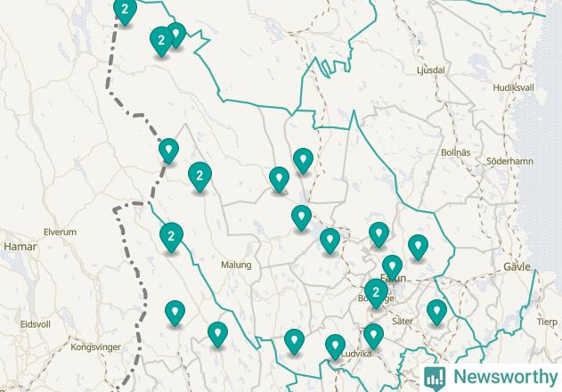Open the Newsworthy logo link

point(491,377)
